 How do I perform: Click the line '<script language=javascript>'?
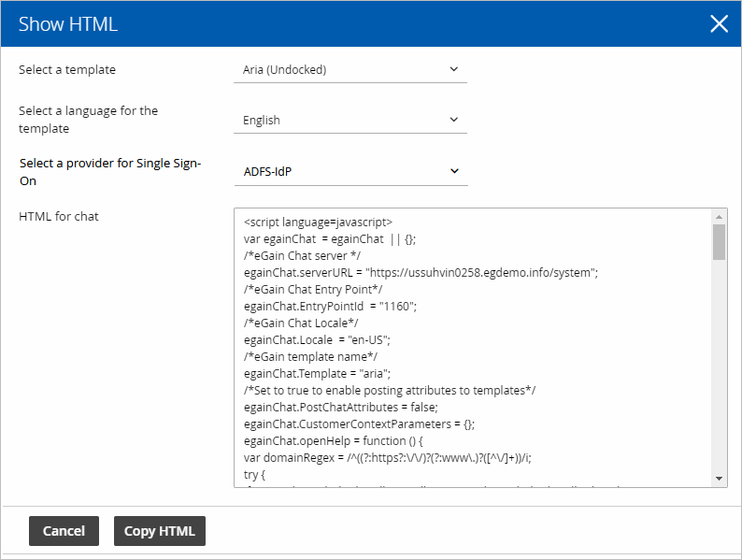point(318,222)
